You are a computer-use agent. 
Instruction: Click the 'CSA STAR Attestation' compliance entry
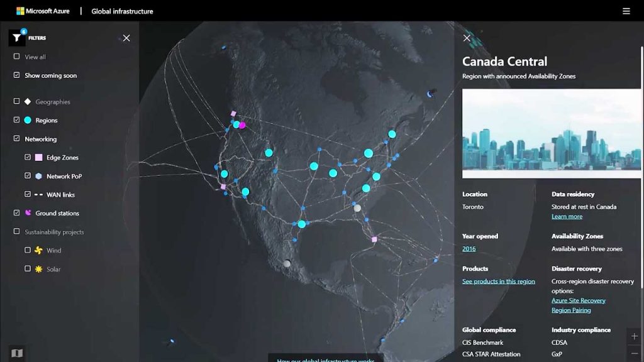point(491,354)
